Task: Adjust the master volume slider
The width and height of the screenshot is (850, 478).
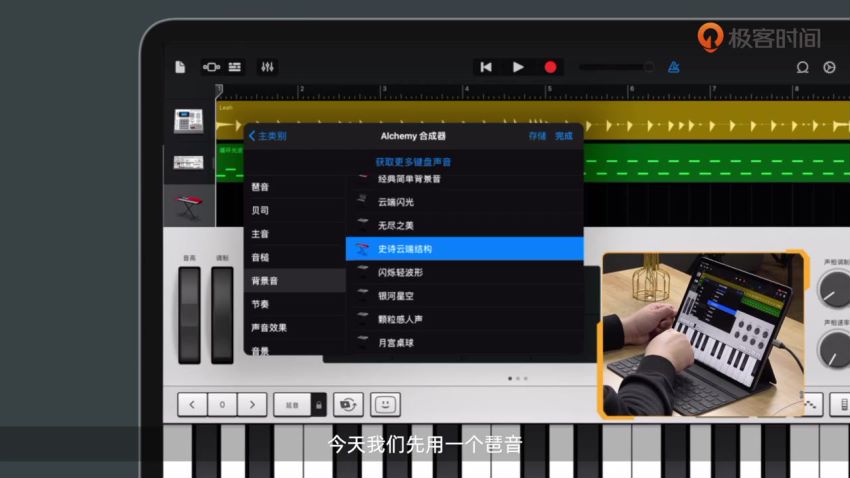Action: click(616, 67)
